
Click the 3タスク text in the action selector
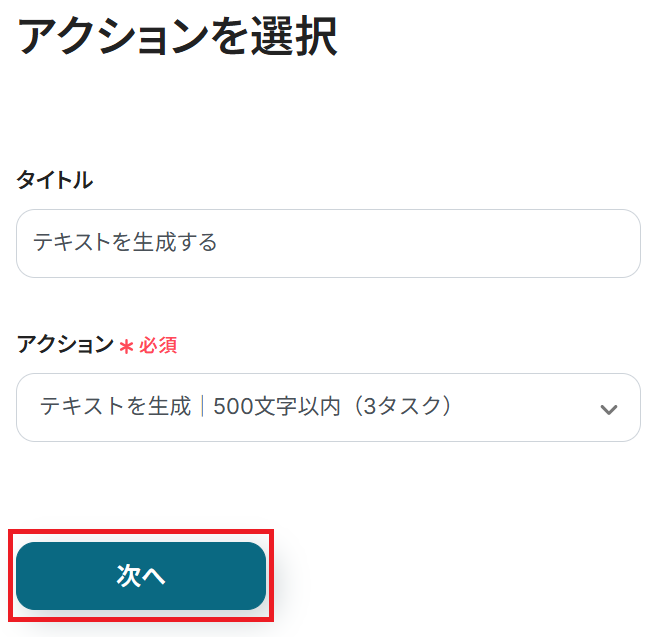(398, 407)
